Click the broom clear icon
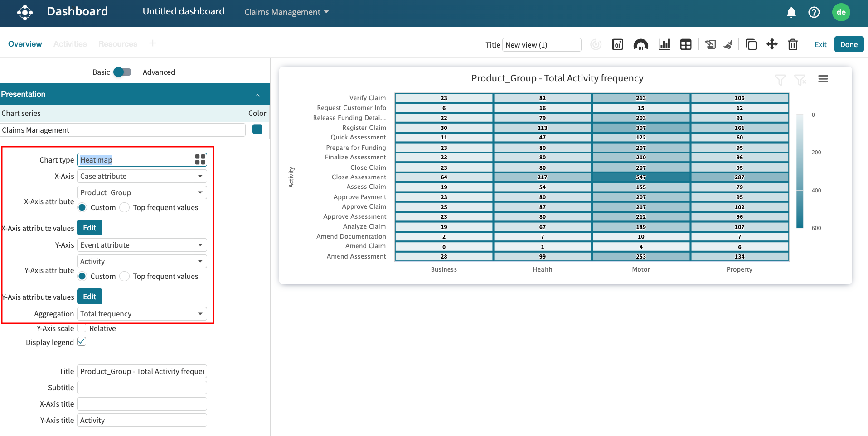The image size is (868, 436). coord(728,44)
